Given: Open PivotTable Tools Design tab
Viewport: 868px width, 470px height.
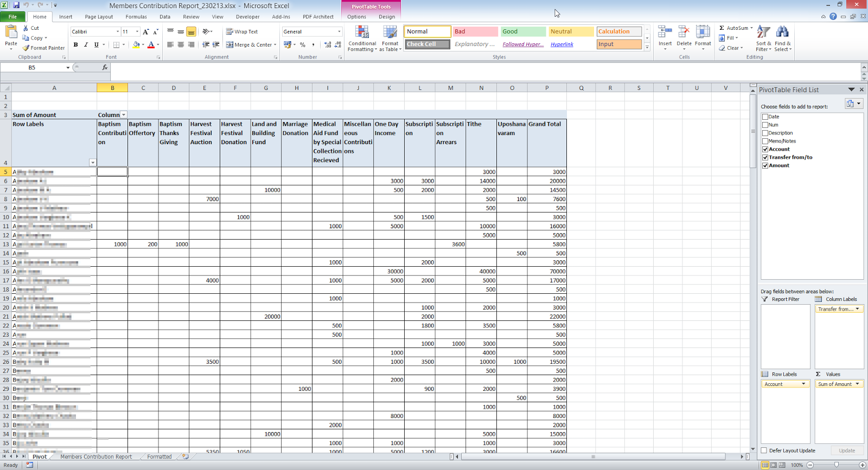Looking at the screenshot, I should (387, 17).
